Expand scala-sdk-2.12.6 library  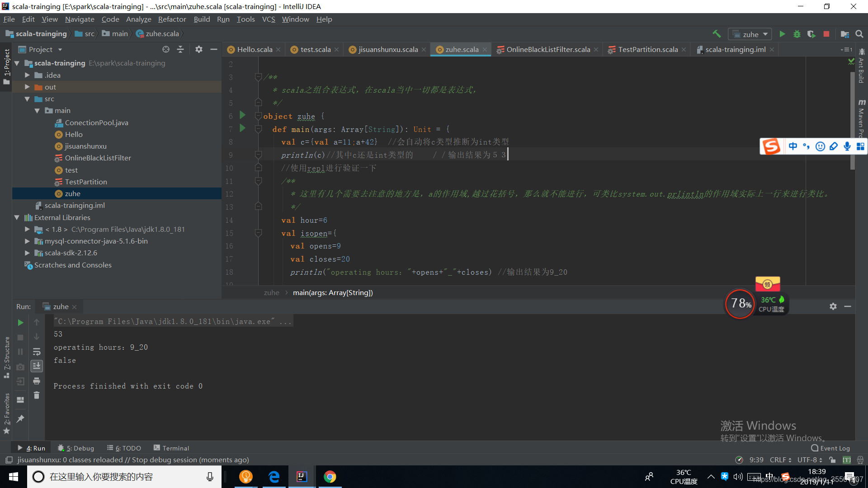[x=27, y=253]
